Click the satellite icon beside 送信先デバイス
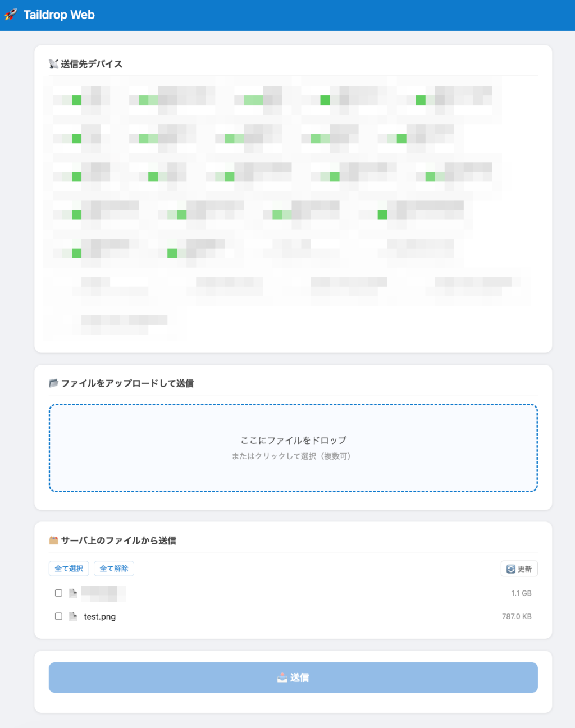Image resolution: width=575 pixels, height=728 pixels. tap(53, 64)
